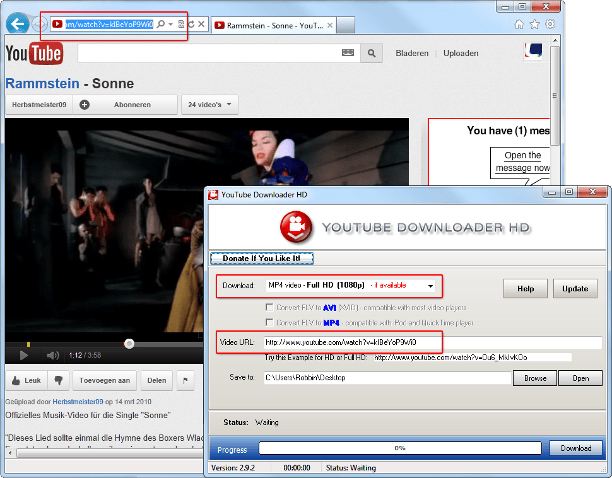Toggle compatibility view icon in address bar
Viewport: 612px width, 478px height.
(181, 24)
